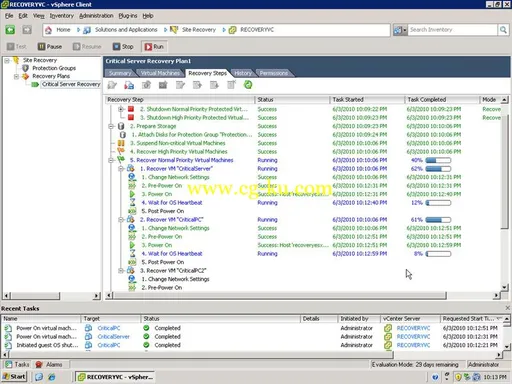
Task: Select the "Recover High Priority Virtual Machines" step
Action: point(178,151)
